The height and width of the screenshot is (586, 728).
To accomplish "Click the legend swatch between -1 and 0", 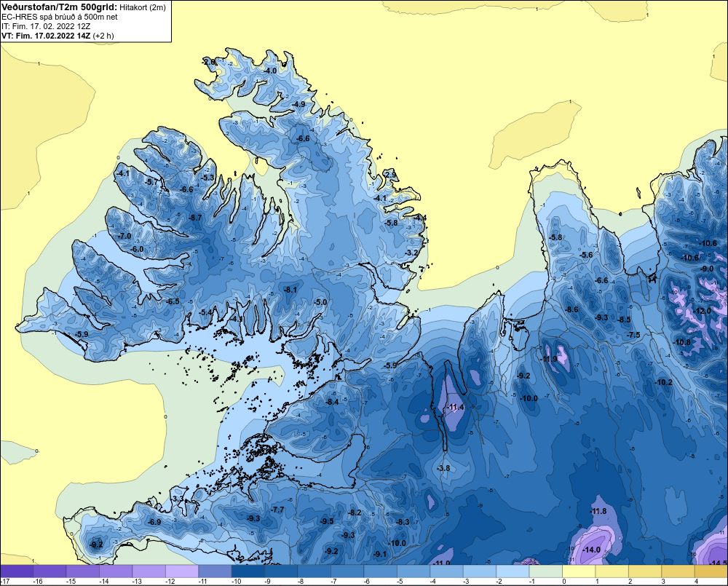I will click(x=547, y=571).
